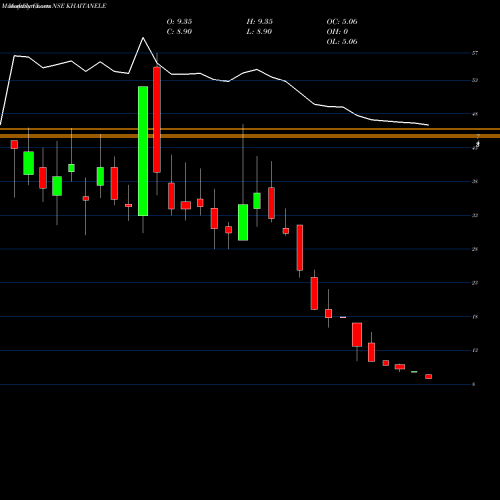Click the 28 price axis label
Image resolution: width=500 pixels, height=500 pixels.
(x=475, y=249)
